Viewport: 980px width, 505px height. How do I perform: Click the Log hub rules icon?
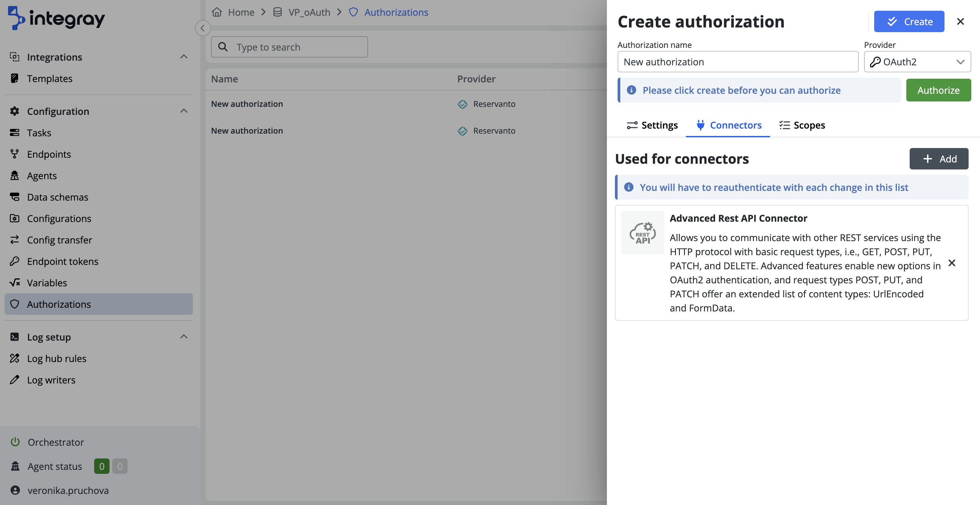coord(14,358)
